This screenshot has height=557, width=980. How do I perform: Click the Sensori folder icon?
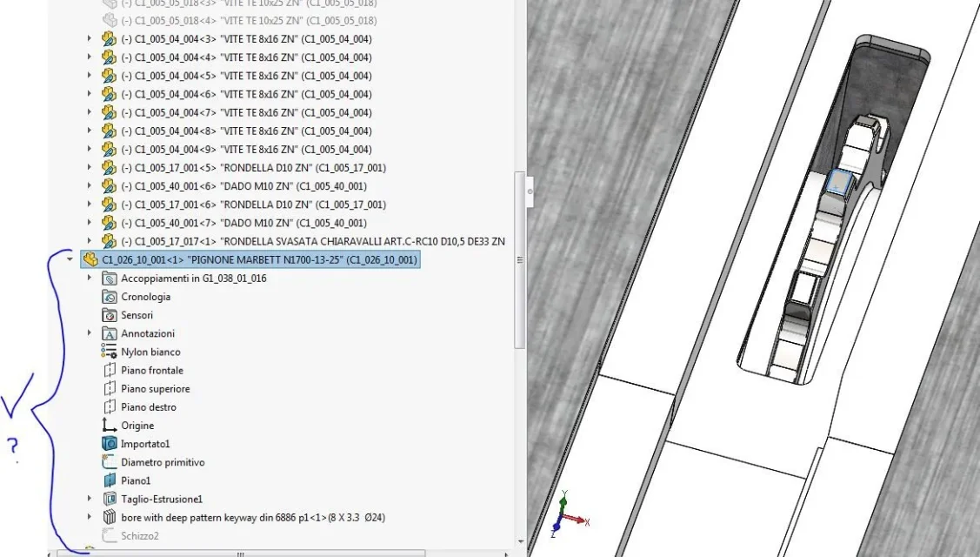[x=110, y=315]
